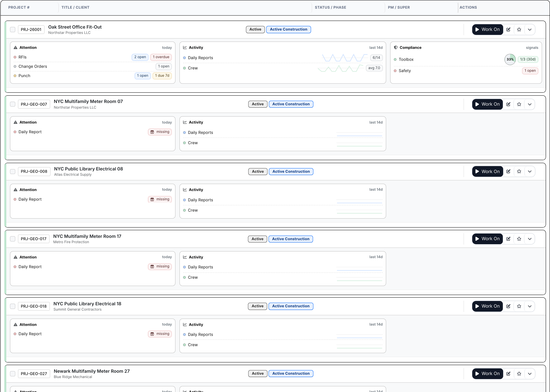Tick the PRJ-GEO-008 row checkbox
The width and height of the screenshot is (550, 392).
(x=13, y=171)
